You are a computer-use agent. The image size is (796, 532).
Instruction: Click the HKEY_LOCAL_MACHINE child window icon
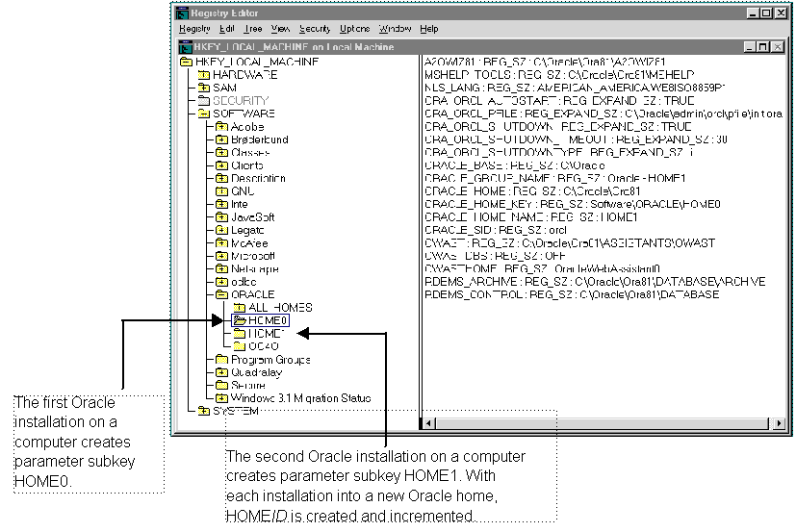click(185, 46)
